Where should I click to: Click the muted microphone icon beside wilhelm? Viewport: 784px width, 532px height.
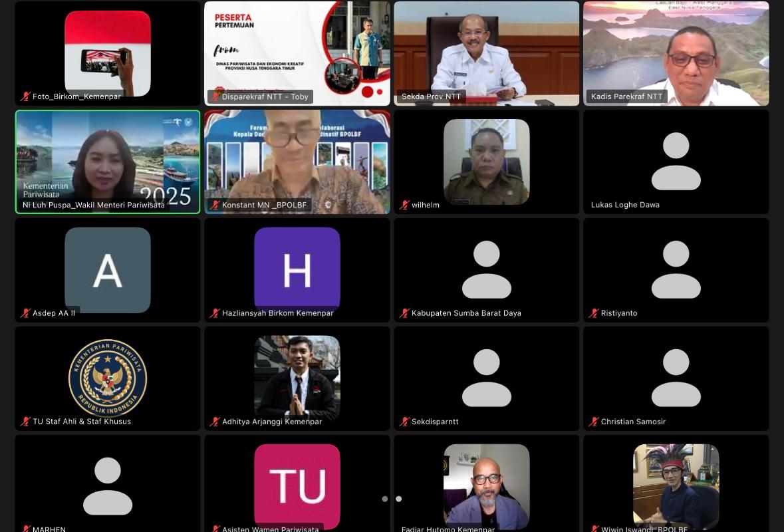404,205
